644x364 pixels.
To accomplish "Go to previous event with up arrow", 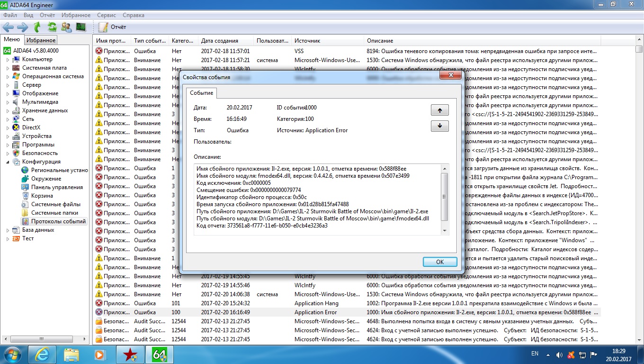I will pyautogui.click(x=440, y=110).
